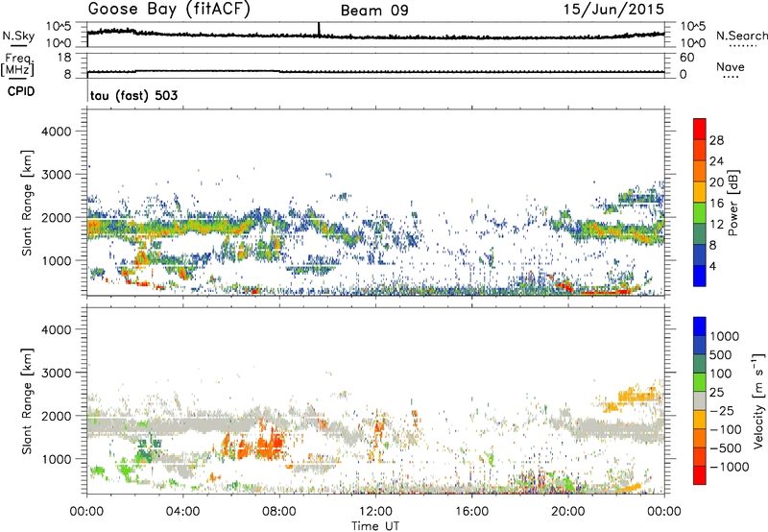Screen dimensions: 768x532
Task: Click the 'CPID' label
Action: (x=21, y=91)
